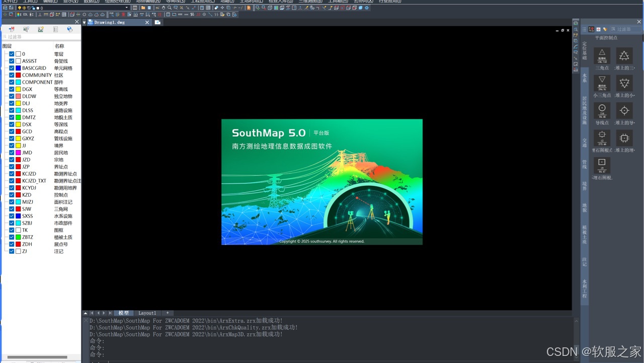Select the 小三角点 inverted triangle symbol

tap(602, 83)
